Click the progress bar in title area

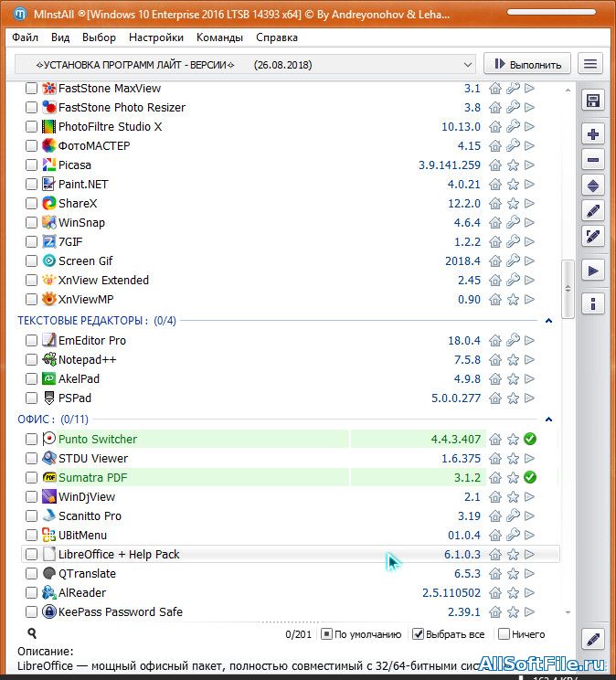551,12
